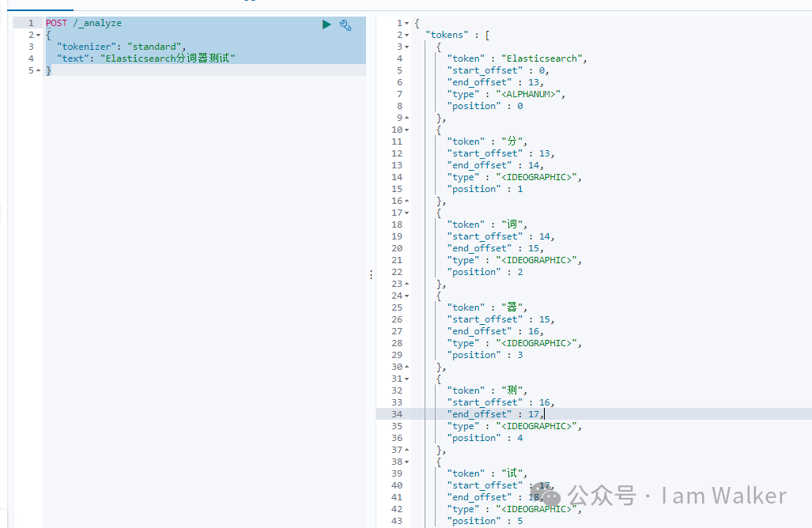
Task: Click the "start_offset" : 0 line
Action: pyautogui.click(x=498, y=70)
